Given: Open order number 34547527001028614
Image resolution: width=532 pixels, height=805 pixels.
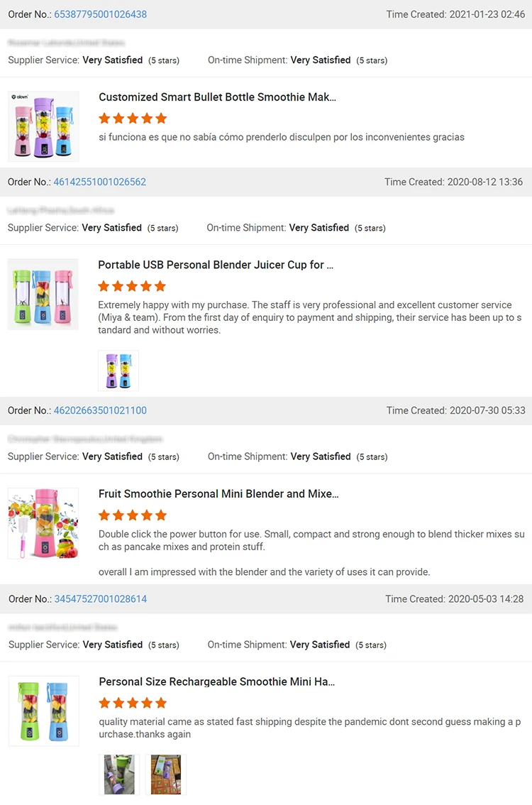Looking at the screenshot, I should click(100, 599).
